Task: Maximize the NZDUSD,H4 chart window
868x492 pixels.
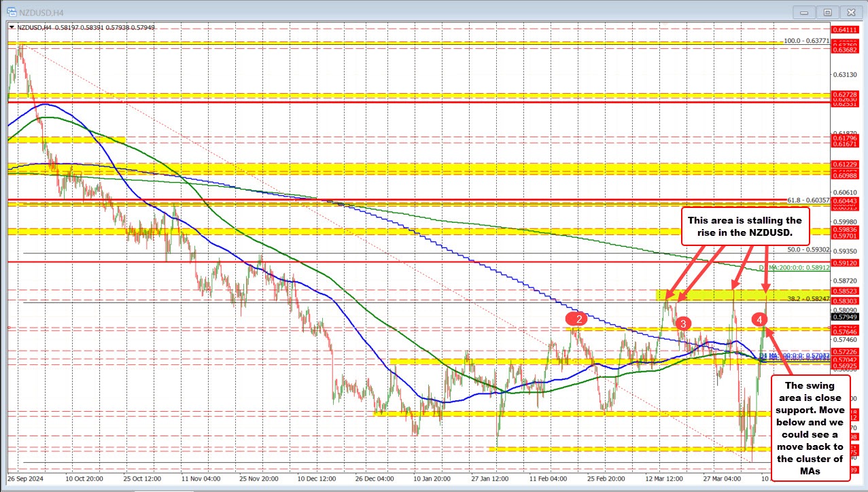Action: [828, 12]
